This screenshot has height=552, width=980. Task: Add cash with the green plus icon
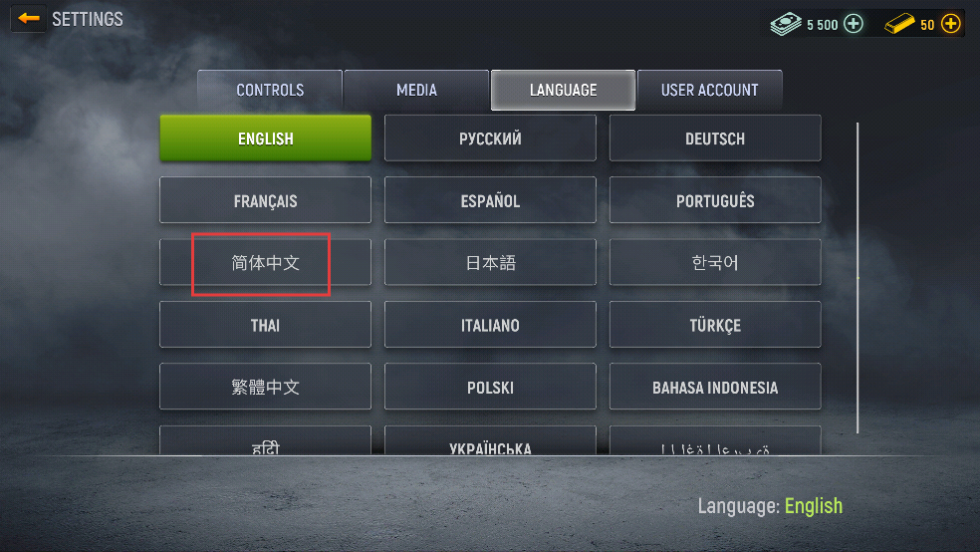[x=854, y=24]
